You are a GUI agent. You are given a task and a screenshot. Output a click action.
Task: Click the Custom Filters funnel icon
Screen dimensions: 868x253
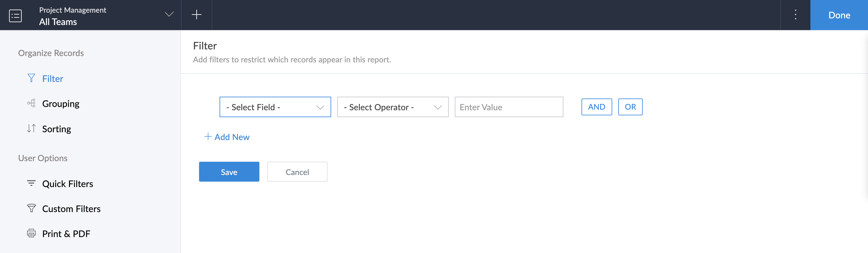point(31,209)
